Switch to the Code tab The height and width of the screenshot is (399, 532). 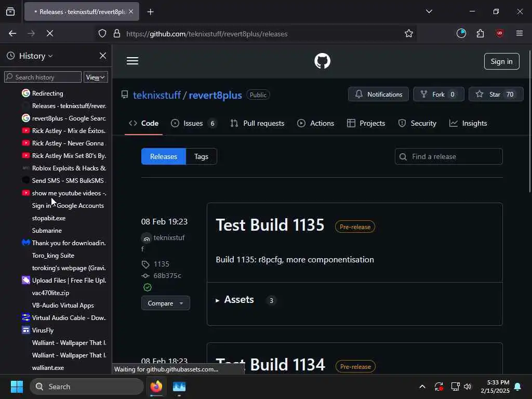[x=143, y=123]
